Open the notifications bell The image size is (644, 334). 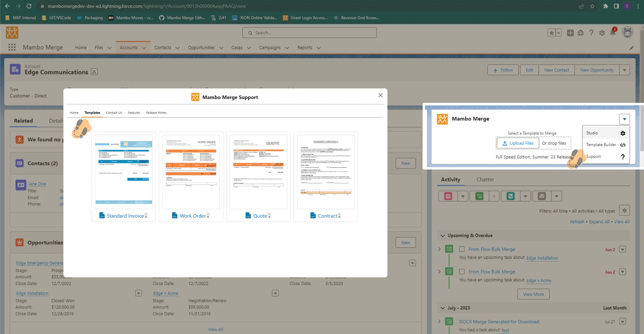click(613, 32)
